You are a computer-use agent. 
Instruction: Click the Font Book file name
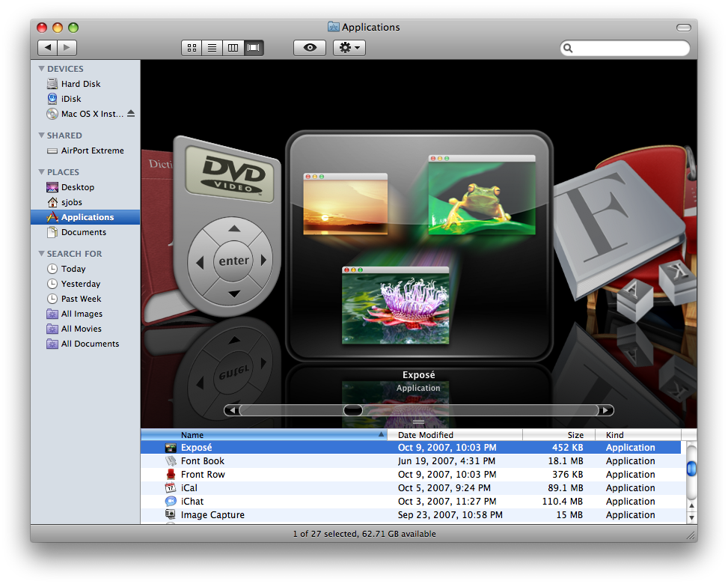click(203, 461)
